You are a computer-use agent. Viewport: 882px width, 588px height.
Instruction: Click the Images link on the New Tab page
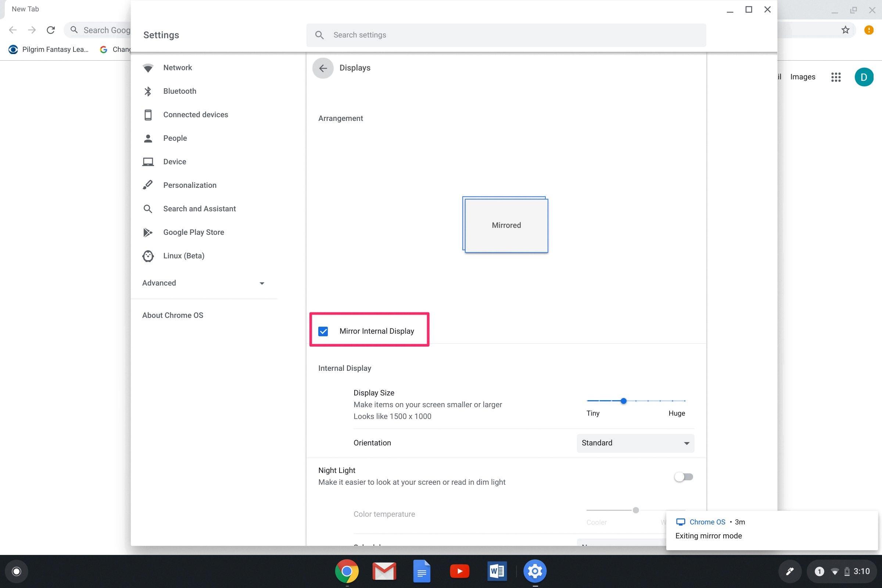[802, 77]
